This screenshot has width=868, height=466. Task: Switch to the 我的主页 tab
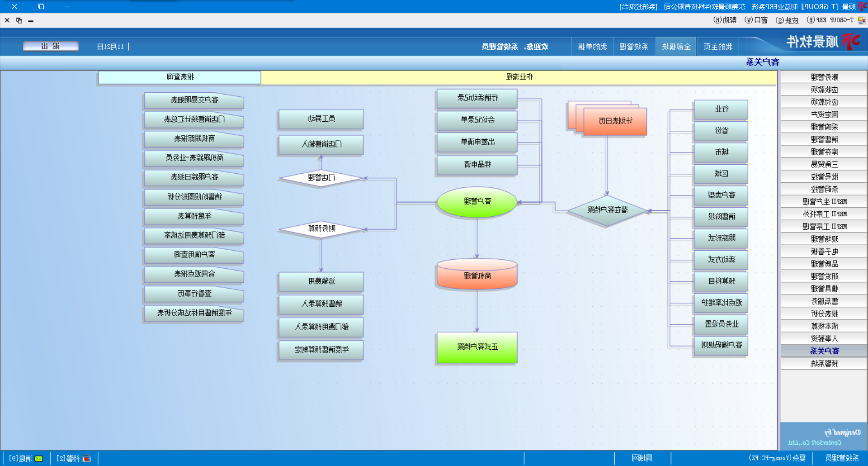coord(717,47)
